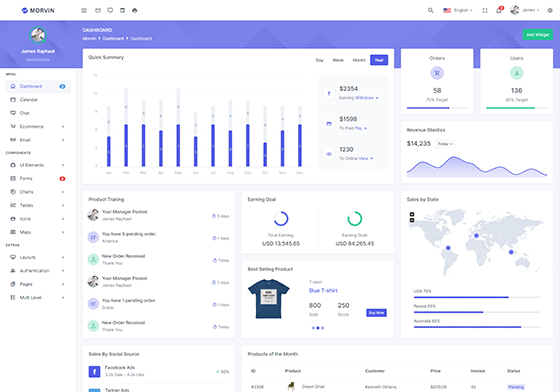This screenshot has width=560, height=392.
Task: Open the Today revenue dropdown
Action: (x=445, y=144)
